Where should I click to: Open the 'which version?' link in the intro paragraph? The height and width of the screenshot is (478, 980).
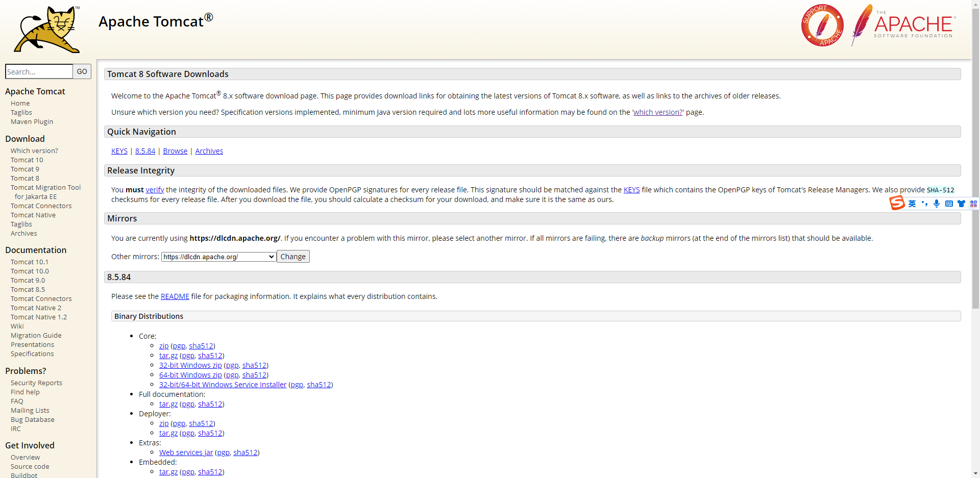point(658,112)
